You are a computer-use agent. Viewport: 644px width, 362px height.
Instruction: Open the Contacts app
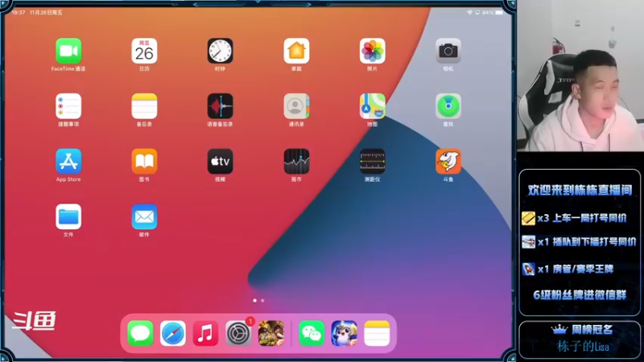click(296, 106)
